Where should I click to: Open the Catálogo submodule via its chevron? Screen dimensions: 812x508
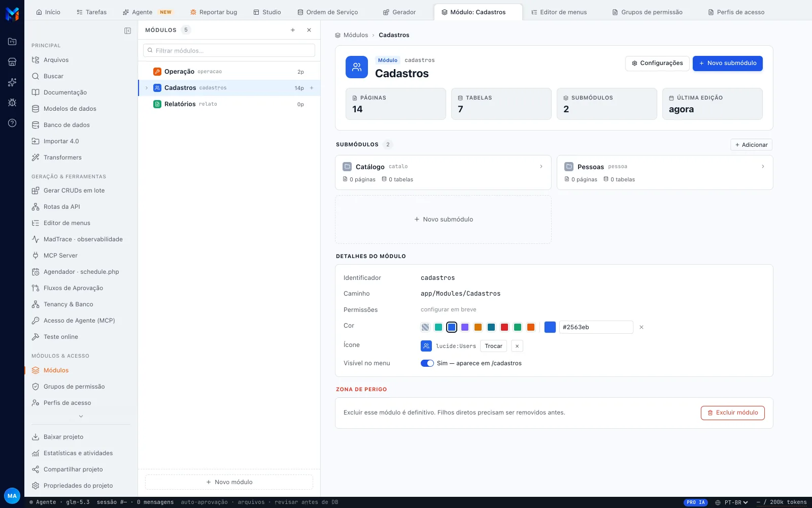click(541, 167)
